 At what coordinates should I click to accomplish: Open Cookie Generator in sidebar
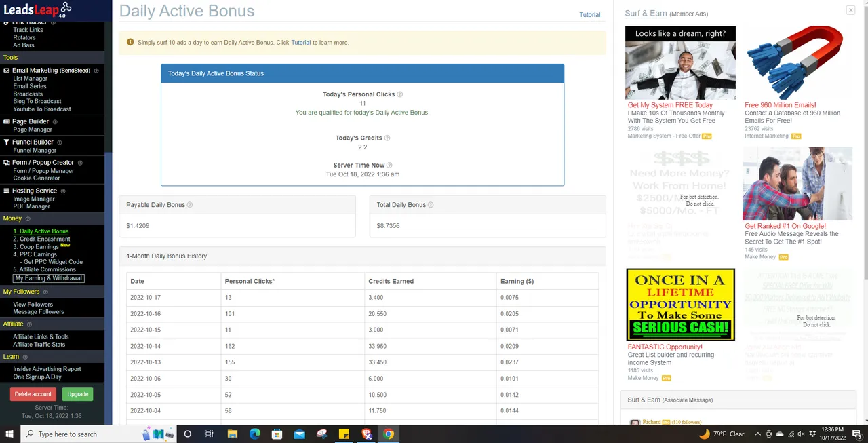37,178
